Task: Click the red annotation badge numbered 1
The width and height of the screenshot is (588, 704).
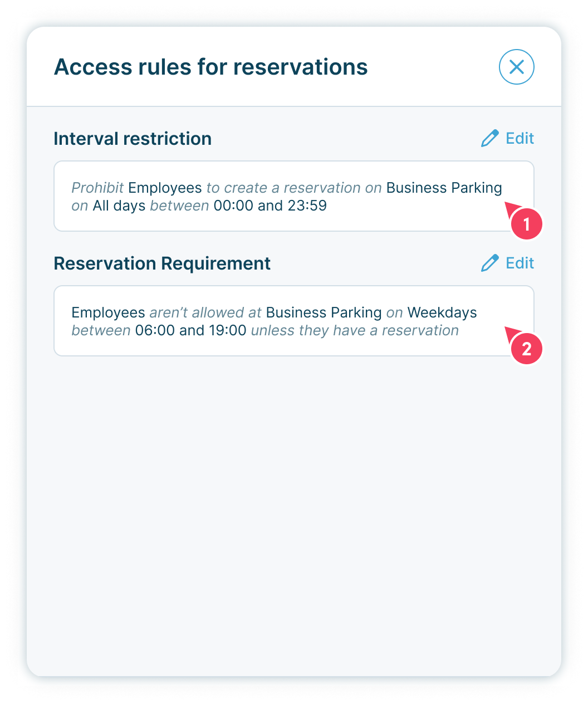Action: 526,224
